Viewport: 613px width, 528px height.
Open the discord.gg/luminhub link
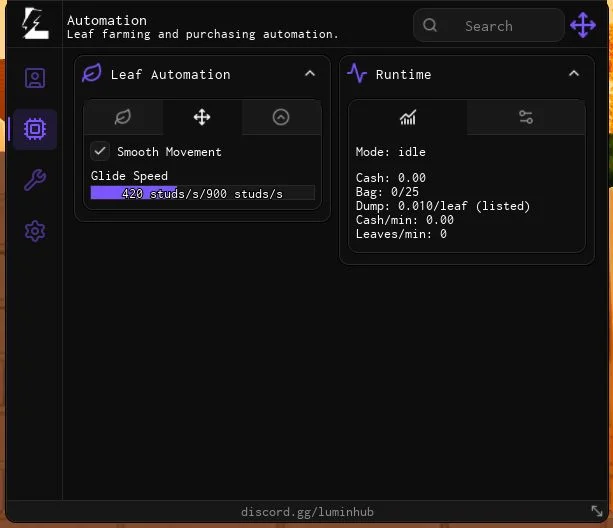(x=307, y=512)
